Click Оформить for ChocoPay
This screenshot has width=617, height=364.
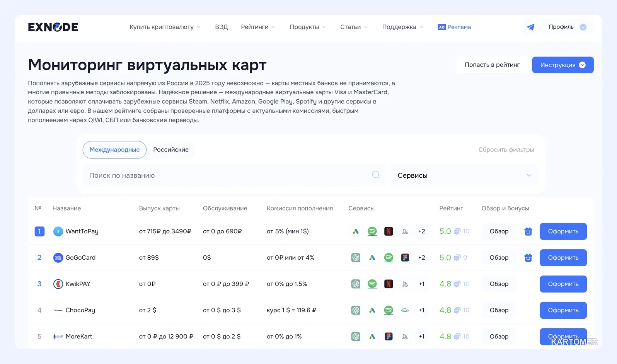(x=563, y=310)
